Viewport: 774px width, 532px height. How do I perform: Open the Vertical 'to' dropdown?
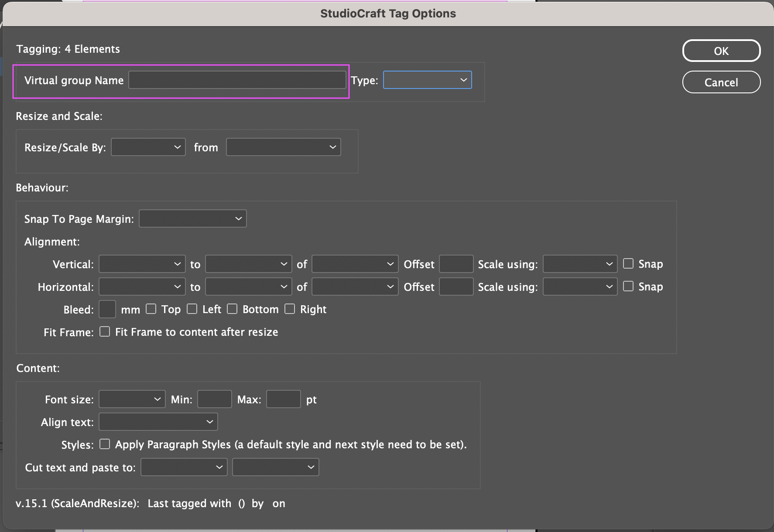(248, 264)
